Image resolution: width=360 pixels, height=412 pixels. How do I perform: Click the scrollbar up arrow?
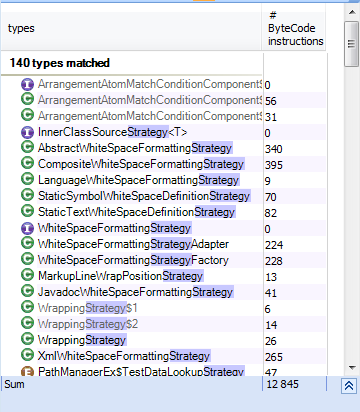tap(352, 12)
